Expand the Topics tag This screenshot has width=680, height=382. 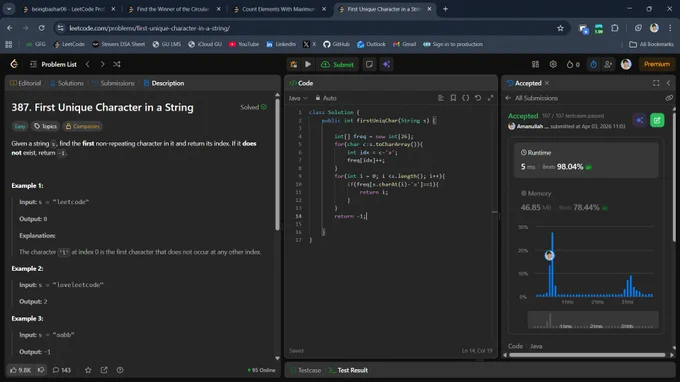46,126
